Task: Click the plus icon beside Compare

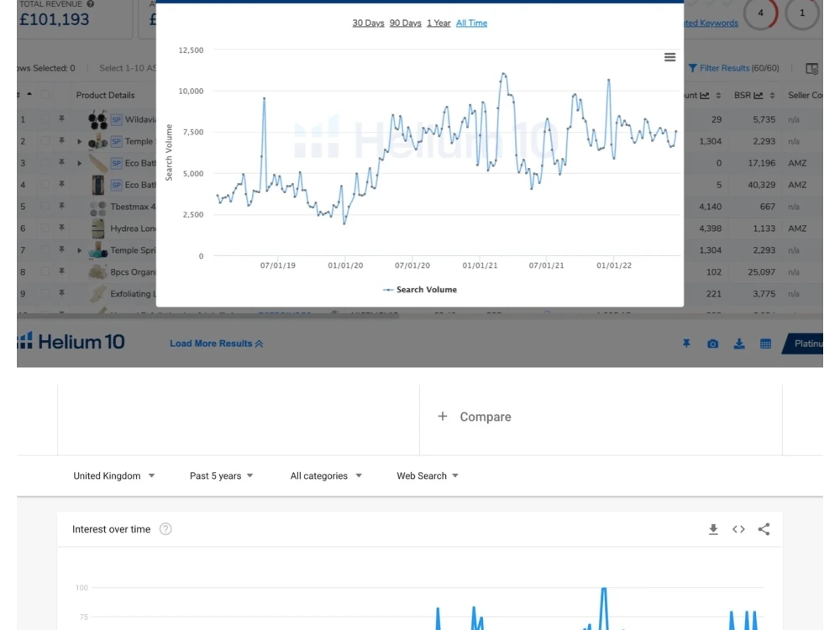Action: click(x=443, y=417)
